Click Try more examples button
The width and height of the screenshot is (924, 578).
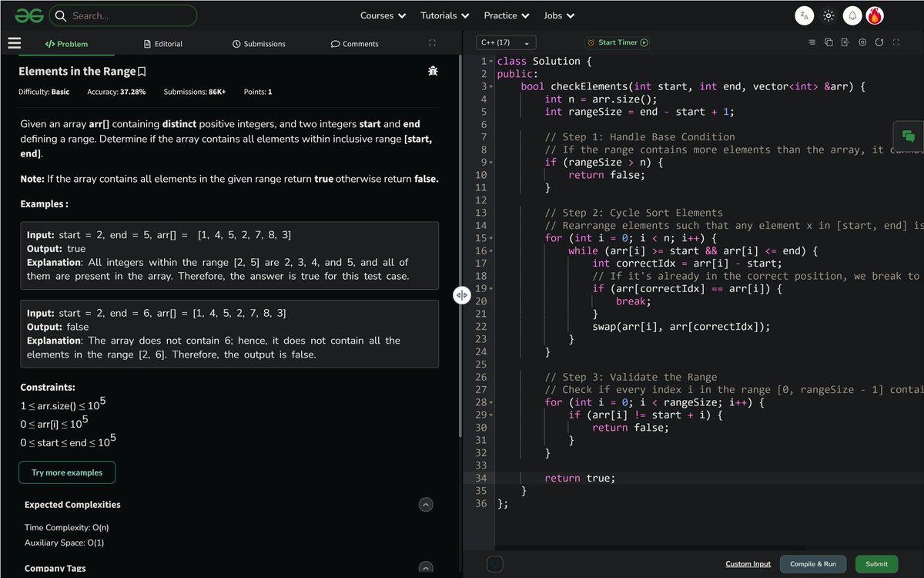point(67,472)
